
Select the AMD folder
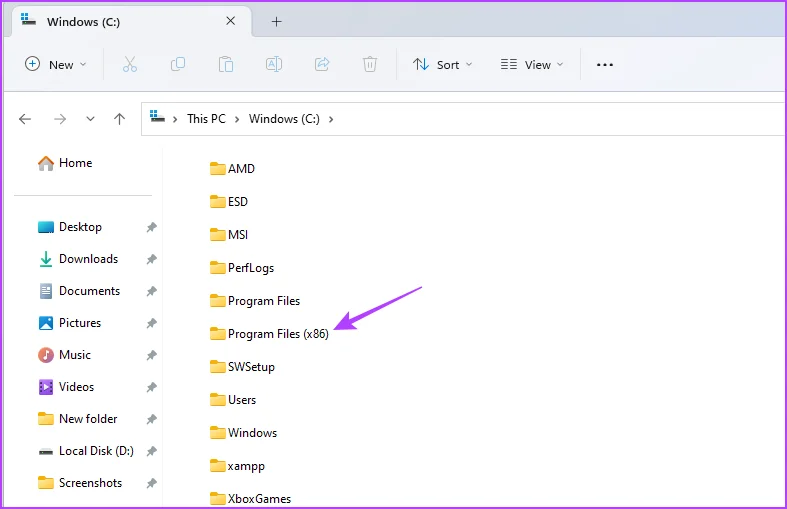[232, 169]
